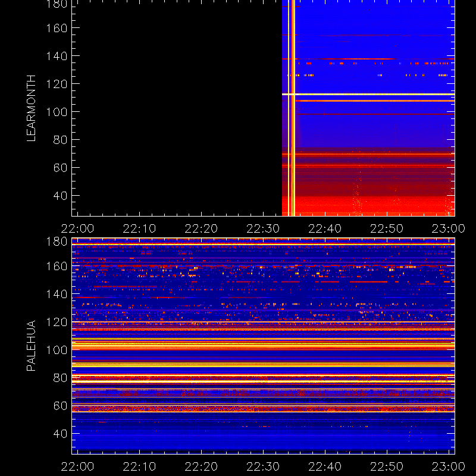476x476 pixels.
Task: Click 23:00 time label under LEARMONTH plot
Action: coord(449,228)
